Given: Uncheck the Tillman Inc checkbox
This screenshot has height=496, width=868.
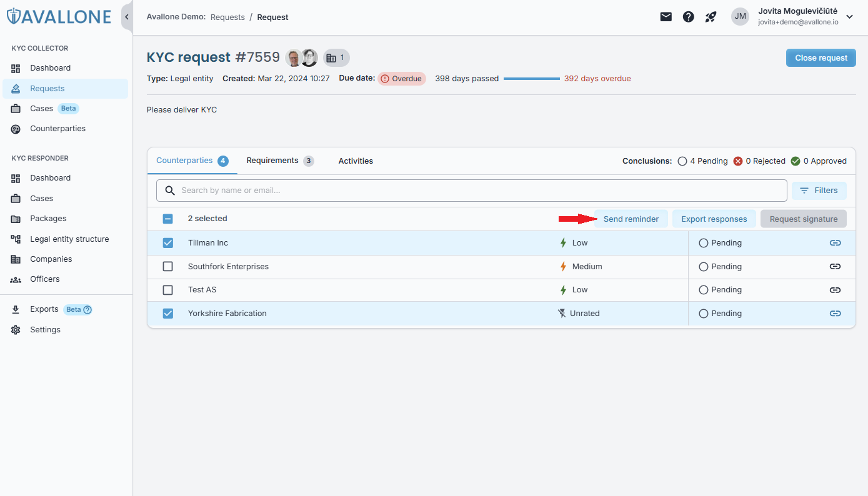Looking at the screenshot, I should pyautogui.click(x=168, y=243).
